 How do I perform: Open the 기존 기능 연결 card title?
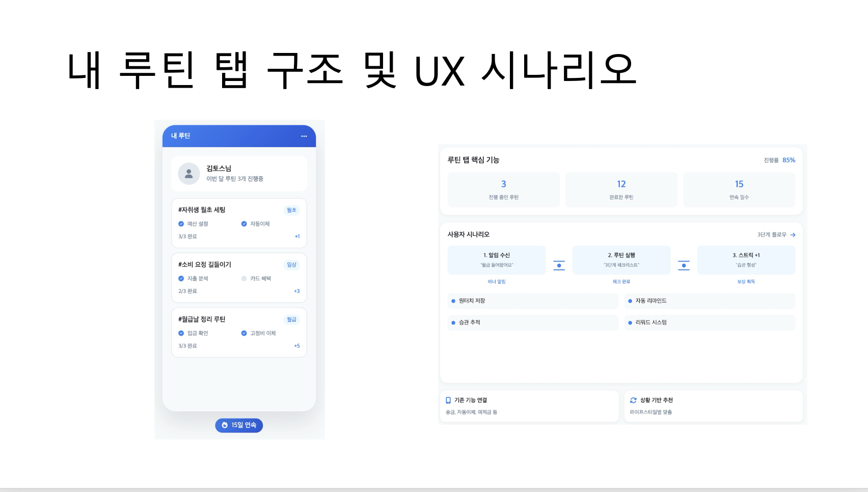tap(471, 400)
